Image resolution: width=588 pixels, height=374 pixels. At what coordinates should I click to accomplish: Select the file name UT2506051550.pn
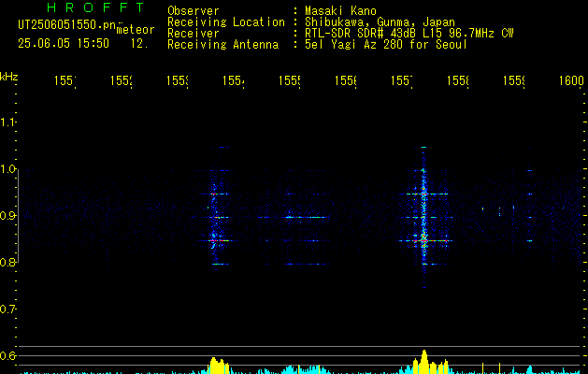(67, 25)
